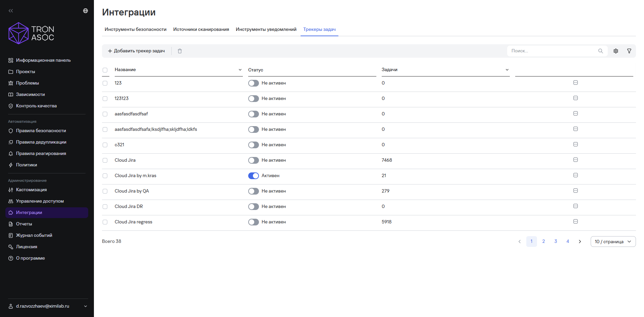Open Информационная панель in the sidebar
644x317 pixels.
(x=47, y=60)
